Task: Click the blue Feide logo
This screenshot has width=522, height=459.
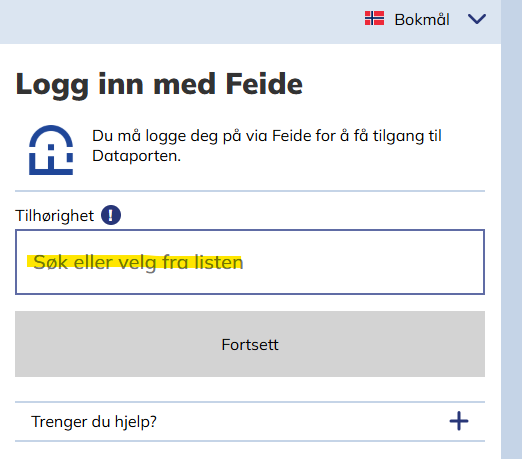Action: click(51, 150)
